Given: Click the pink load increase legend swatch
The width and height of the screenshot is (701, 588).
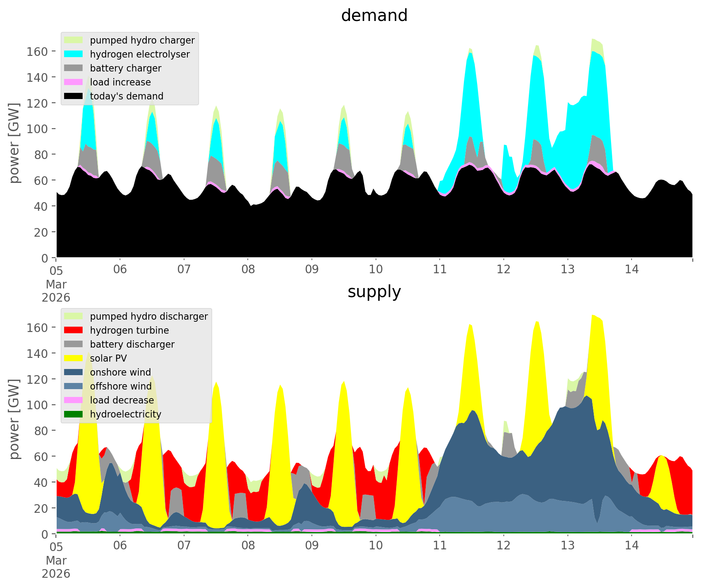Looking at the screenshot, I should 74,82.
